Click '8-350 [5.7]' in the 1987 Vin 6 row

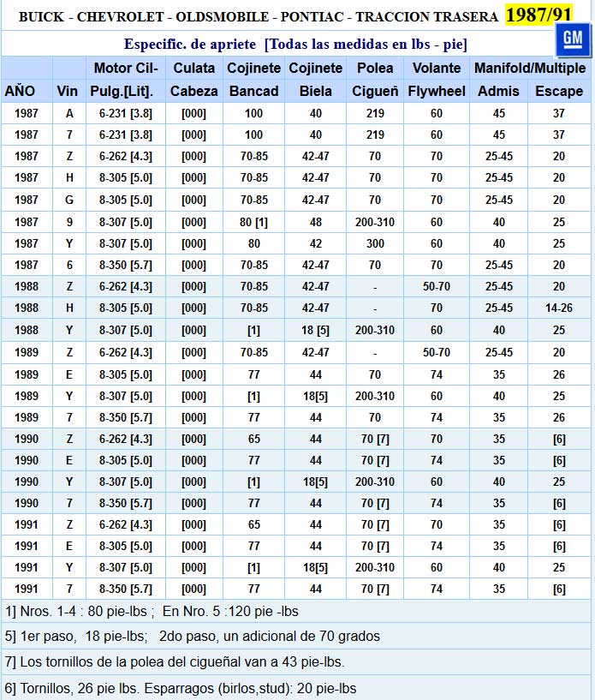(126, 265)
